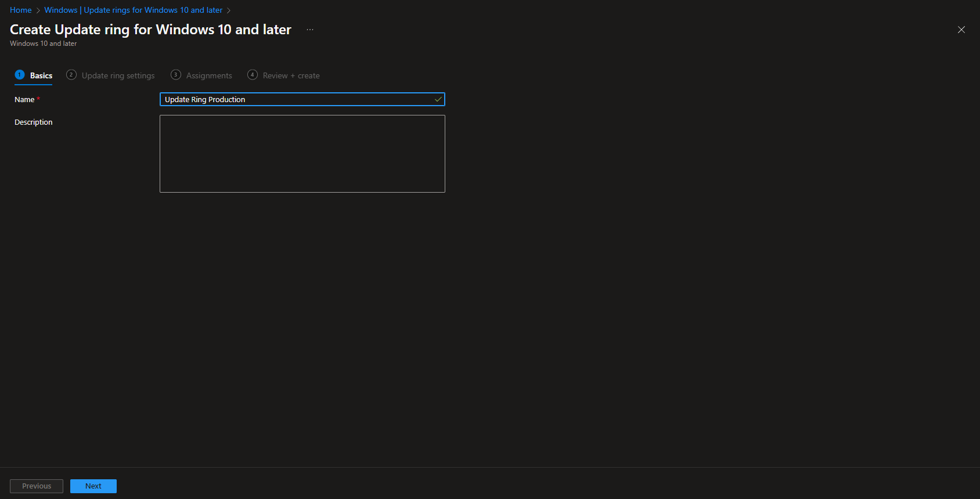The image size is (980, 499).
Task: Switch to the Assignments tab
Action: coord(208,75)
